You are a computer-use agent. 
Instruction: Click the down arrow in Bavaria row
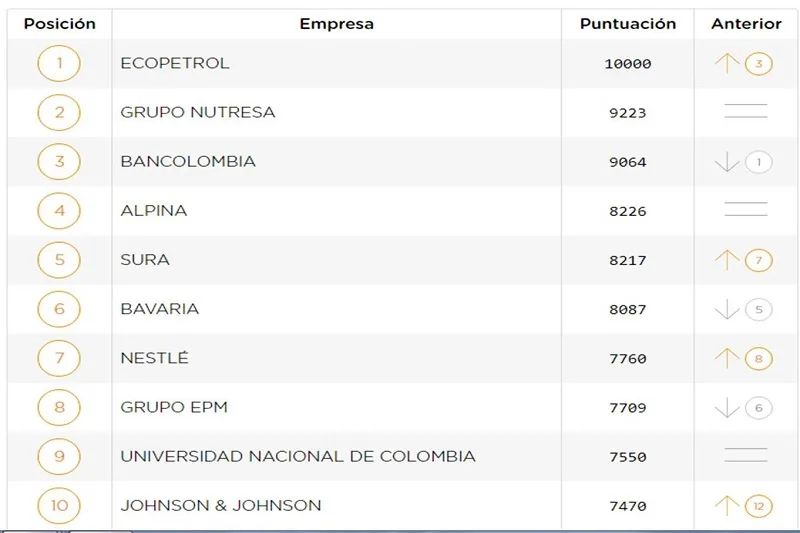[727, 310]
